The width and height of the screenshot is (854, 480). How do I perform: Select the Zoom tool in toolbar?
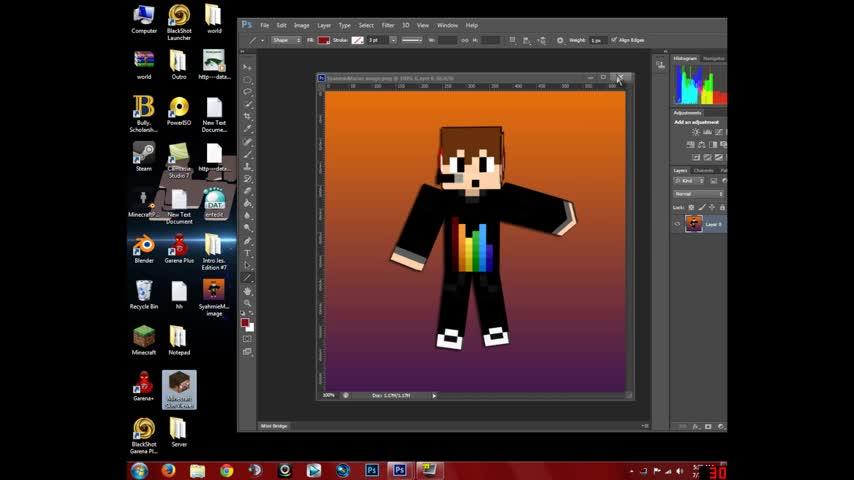(247, 303)
